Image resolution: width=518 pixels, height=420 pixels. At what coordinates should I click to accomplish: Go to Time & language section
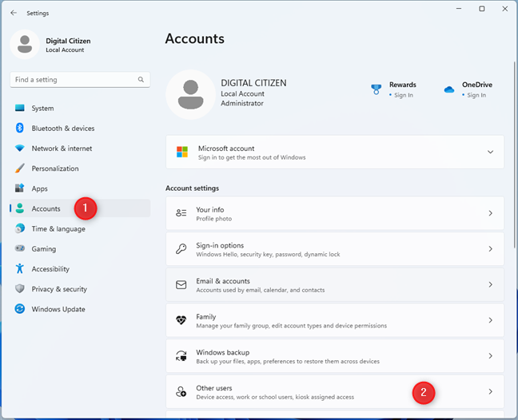[x=58, y=229]
